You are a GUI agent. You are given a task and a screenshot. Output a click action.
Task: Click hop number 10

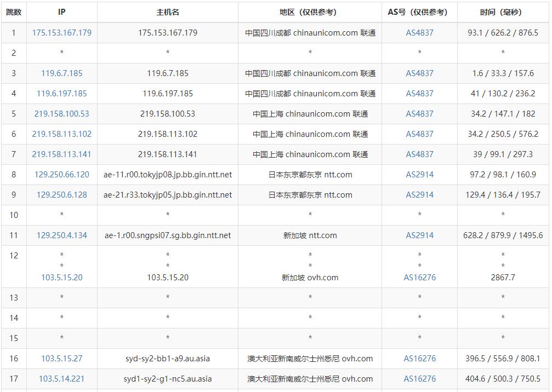(x=14, y=215)
